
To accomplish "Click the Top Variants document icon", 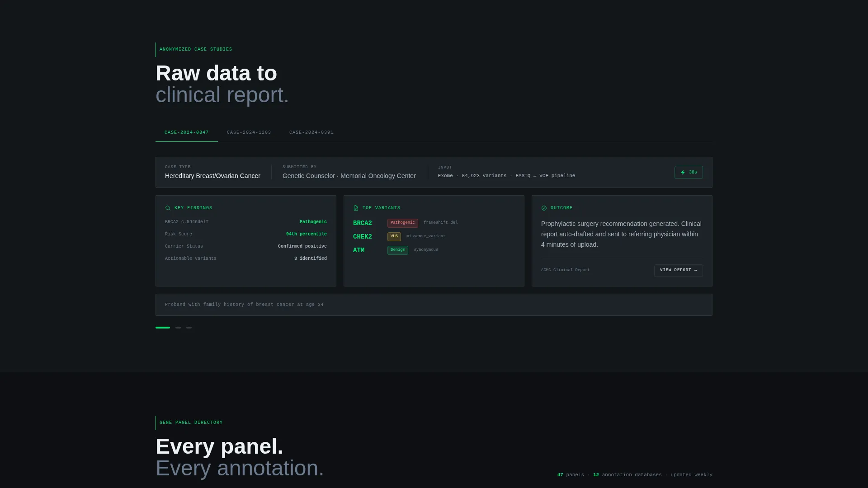I will (x=356, y=208).
